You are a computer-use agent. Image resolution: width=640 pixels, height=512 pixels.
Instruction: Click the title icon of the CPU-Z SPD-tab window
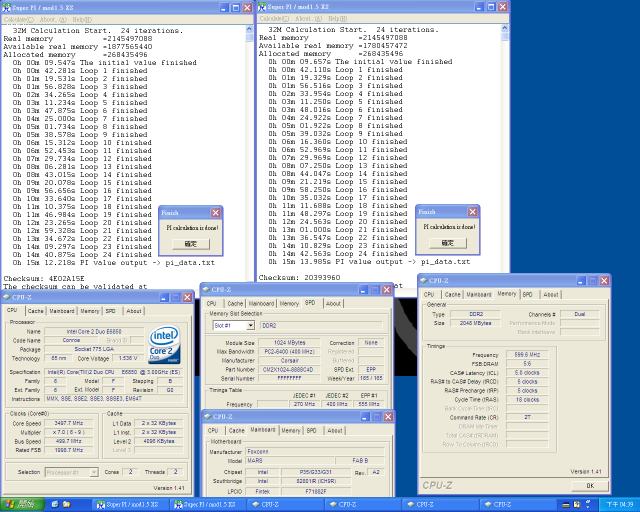point(207,289)
